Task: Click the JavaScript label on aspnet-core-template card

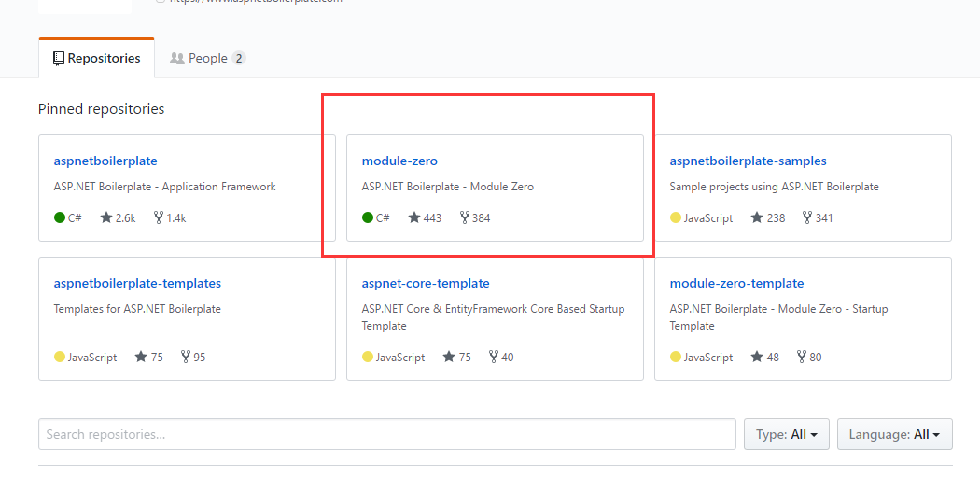Action: pos(400,358)
